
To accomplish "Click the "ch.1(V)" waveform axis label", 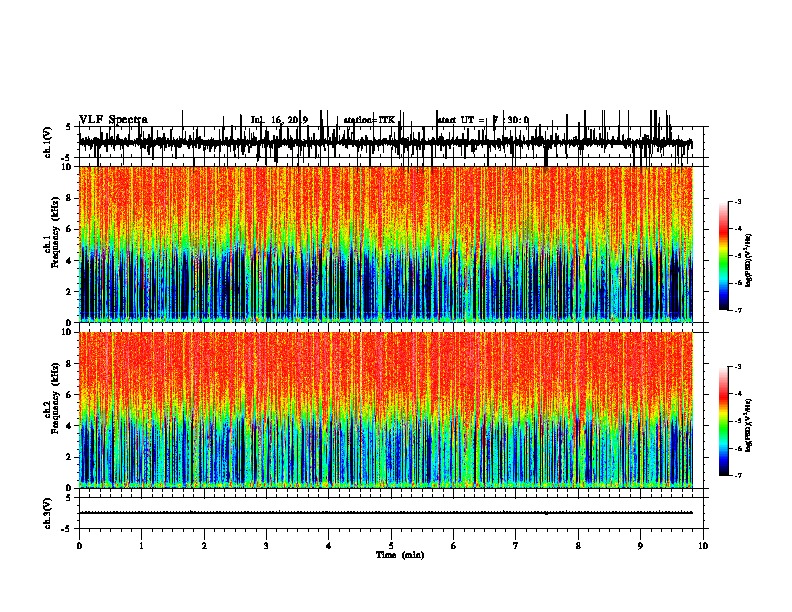I will (48, 142).
